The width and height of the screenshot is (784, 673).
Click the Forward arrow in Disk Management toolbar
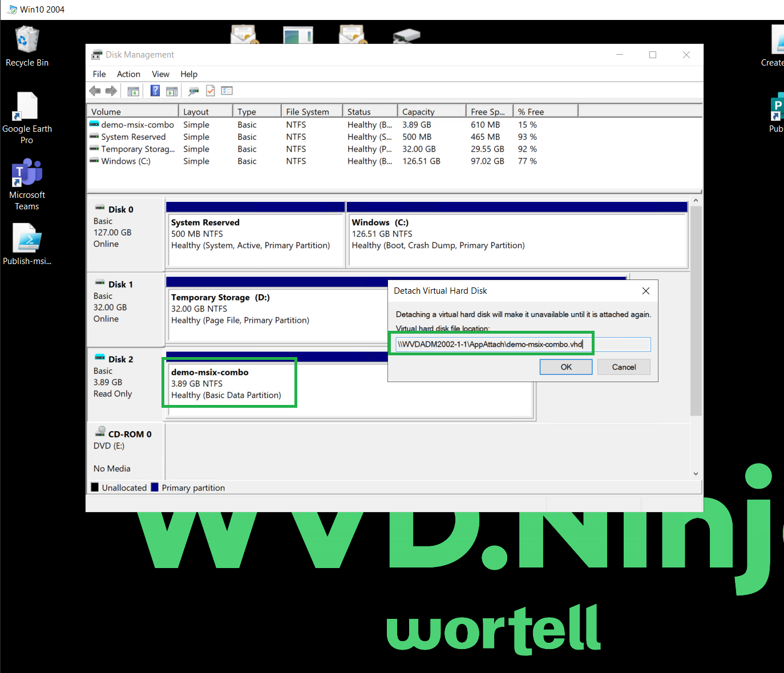[x=111, y=91]
